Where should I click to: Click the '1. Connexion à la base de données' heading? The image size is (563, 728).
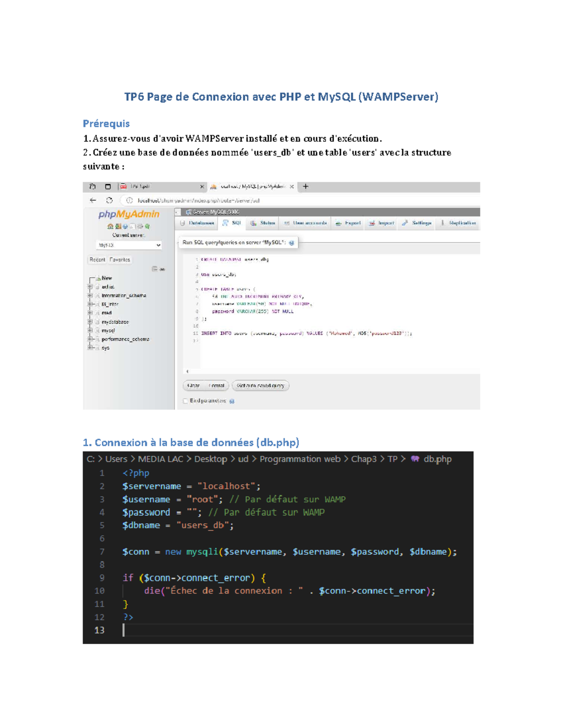coord(191,443)
